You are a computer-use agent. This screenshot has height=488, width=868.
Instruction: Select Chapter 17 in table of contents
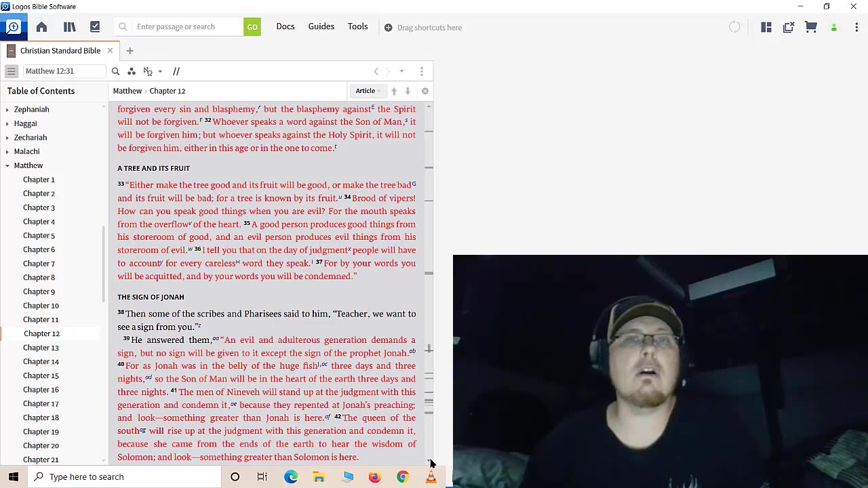[x=41, y=403]
